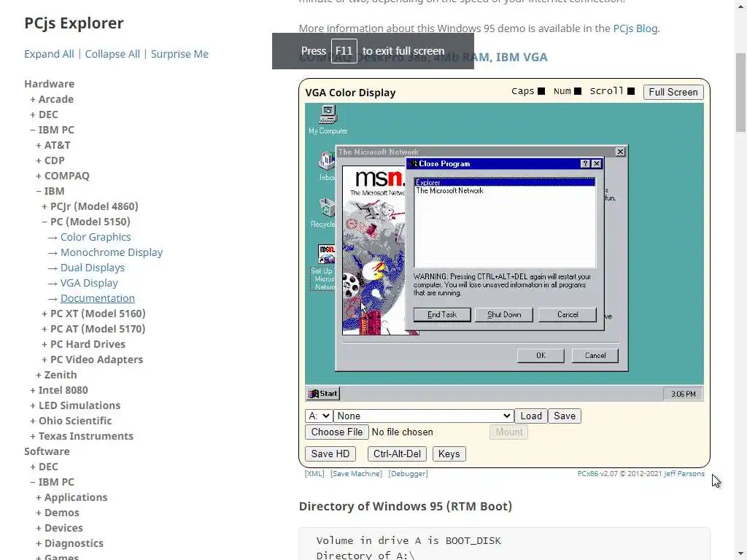Open the Color Graphics link

pos(96,237)
